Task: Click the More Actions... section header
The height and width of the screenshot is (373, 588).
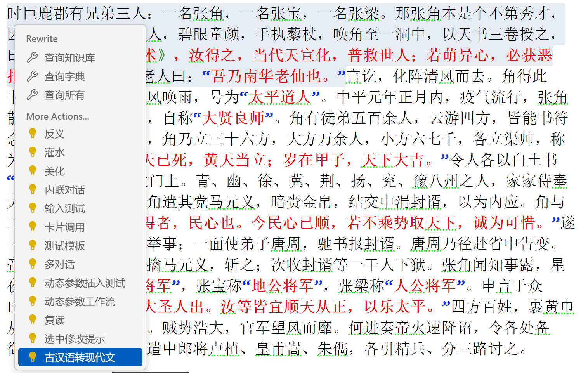Action: (57, 116)
